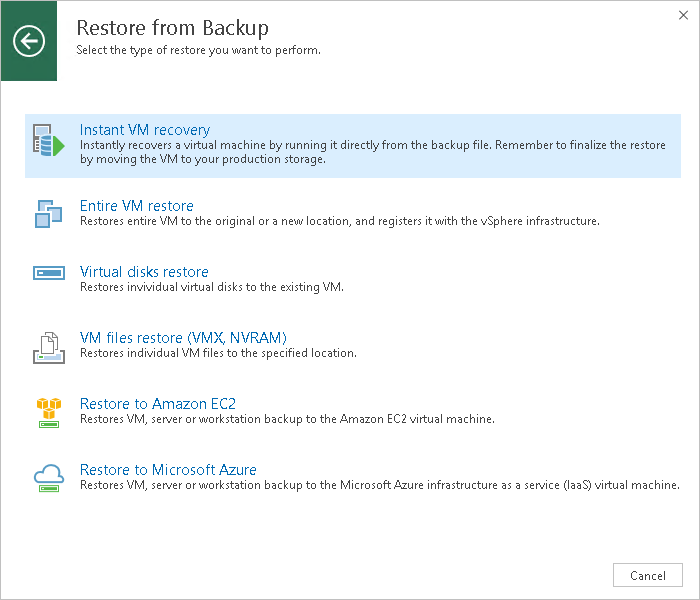Select the Instant VM recovery title
This screenshot has width=700, height=600.
tap(144, 130)
